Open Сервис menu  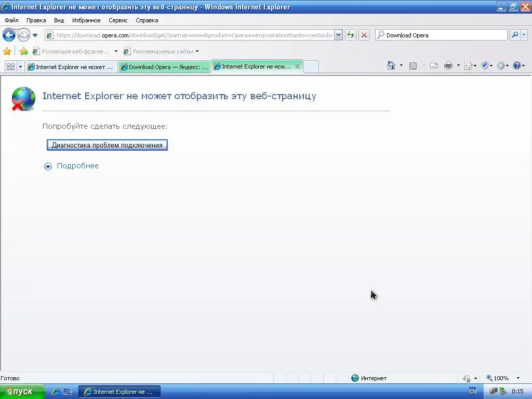[x=118, y=20]
